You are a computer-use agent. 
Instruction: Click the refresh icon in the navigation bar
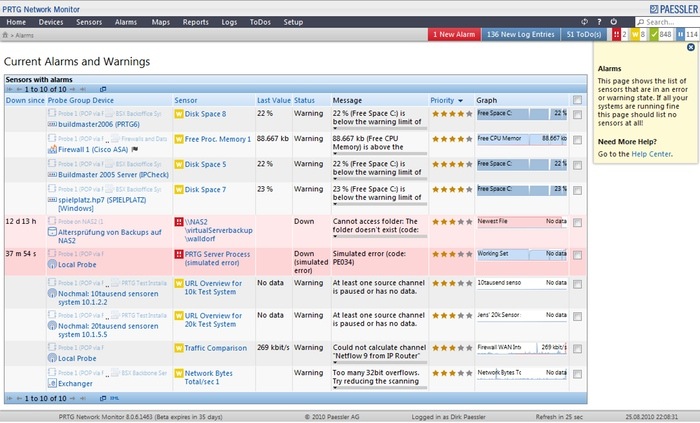[x=584, y=21]
